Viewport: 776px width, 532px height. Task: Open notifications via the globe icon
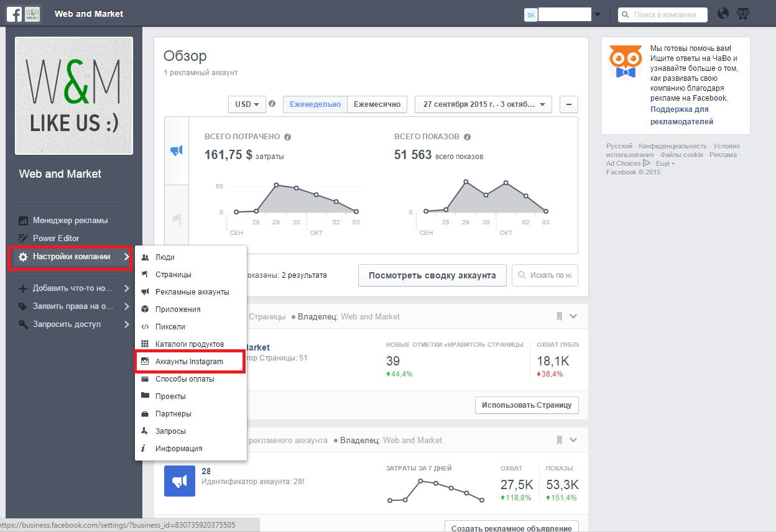pos(723,14)
